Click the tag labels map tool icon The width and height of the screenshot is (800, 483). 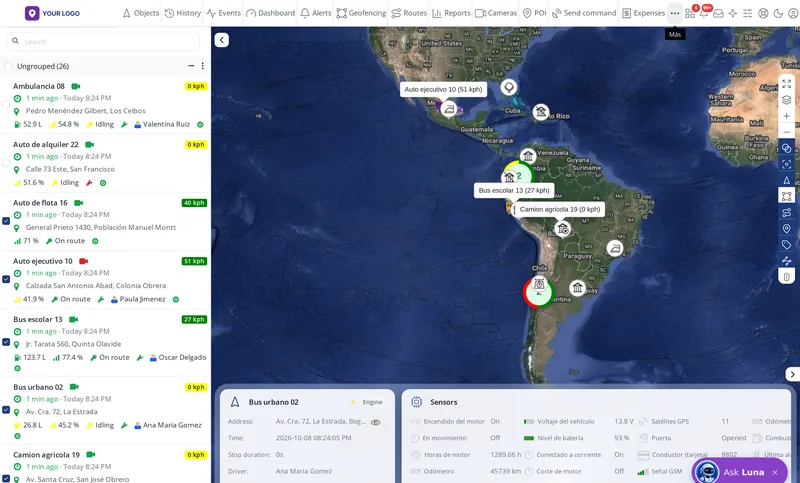point(786,245)
